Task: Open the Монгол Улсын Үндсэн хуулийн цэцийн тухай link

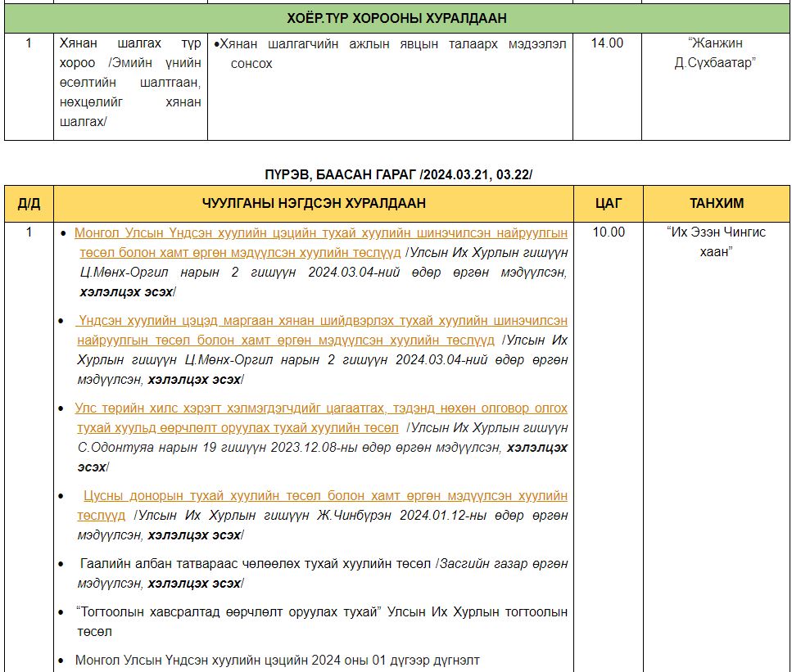Action: click(320, 232)
